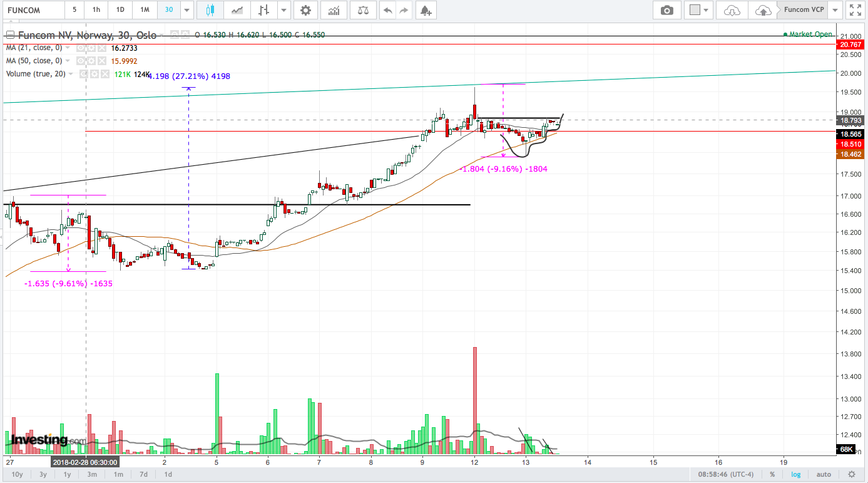868x483 pixels.
Task: Select 5 minute interval
Action: (74, 10)
